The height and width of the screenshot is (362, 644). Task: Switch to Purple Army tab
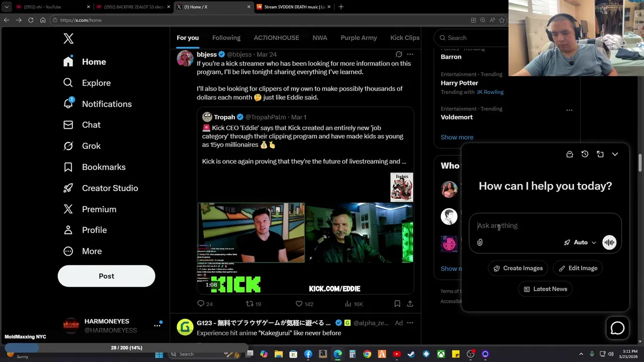[x=359, y=38]
